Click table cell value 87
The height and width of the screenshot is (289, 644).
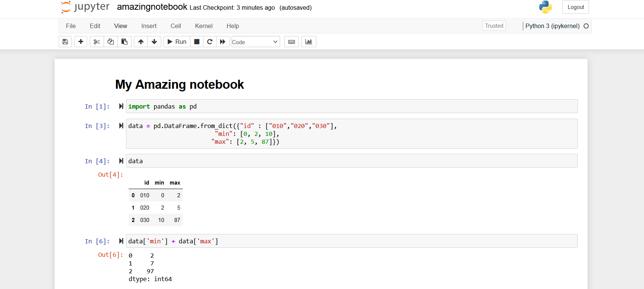[177, 220]
